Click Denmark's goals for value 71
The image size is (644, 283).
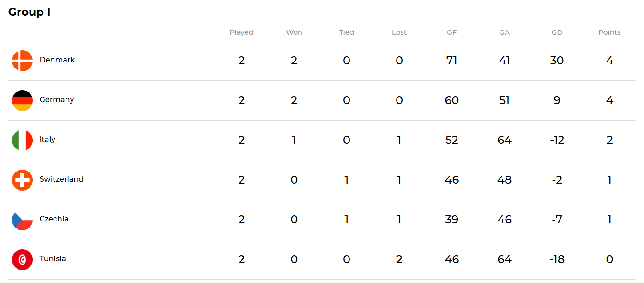point(452,61)
